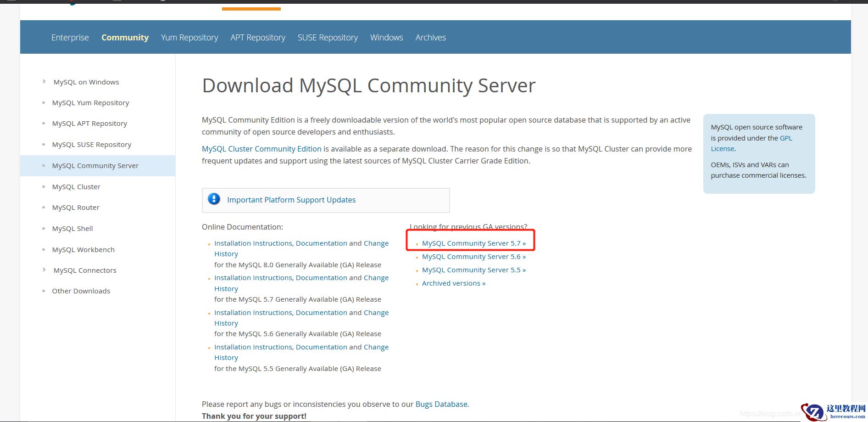Expand the MySQL Connectors sidebar arrow
Image resolution: width=868 pixels, height=422 pixels.
click(44, 270)
